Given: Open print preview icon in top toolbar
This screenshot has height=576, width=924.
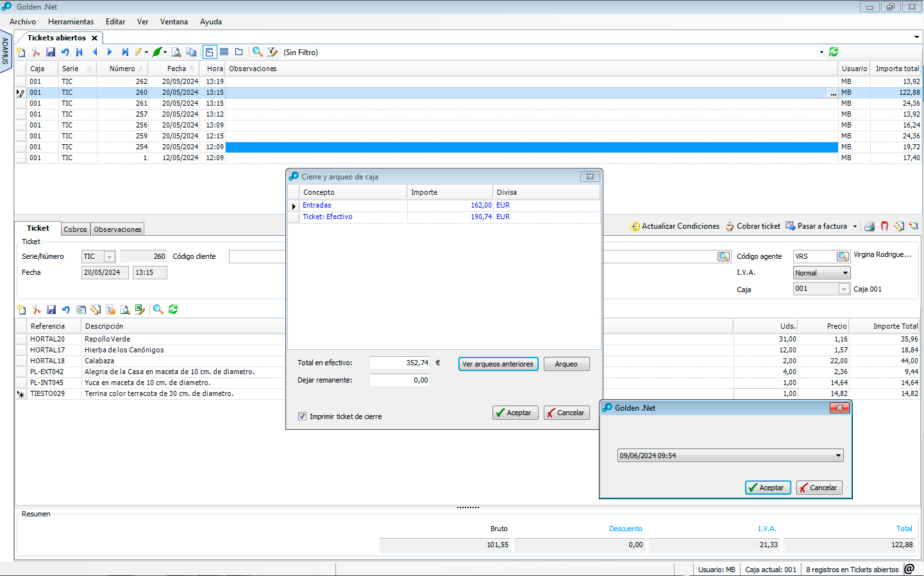Looking at the screenshot, I should [x=176, y=53].
